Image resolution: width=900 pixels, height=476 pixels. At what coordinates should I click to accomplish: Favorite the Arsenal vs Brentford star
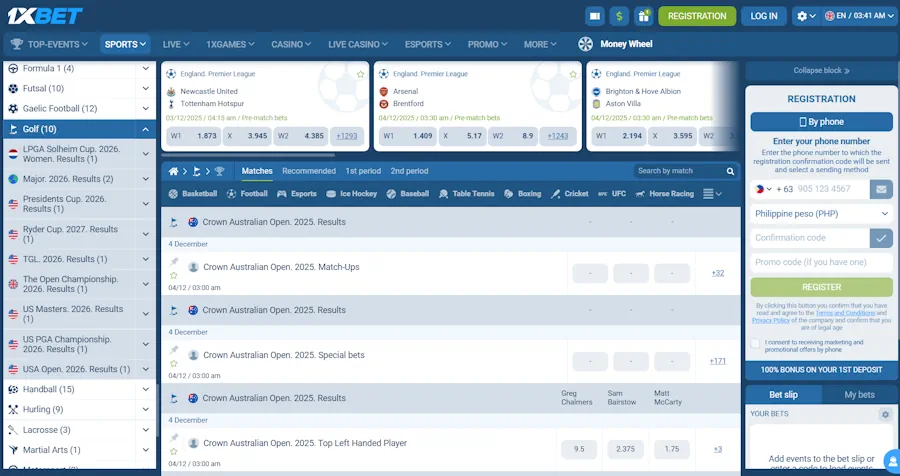click(x=573, y=74)
